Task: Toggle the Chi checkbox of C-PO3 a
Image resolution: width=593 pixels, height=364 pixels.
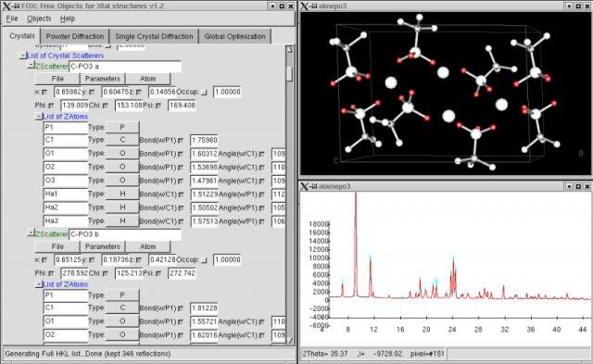Action: 106,105
